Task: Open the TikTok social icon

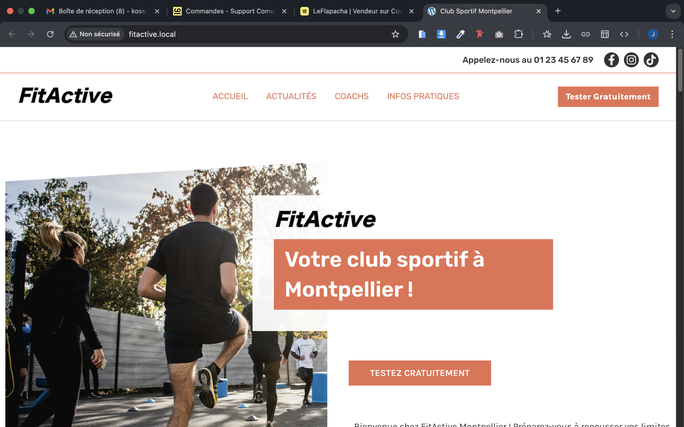Action: point(651,60)
